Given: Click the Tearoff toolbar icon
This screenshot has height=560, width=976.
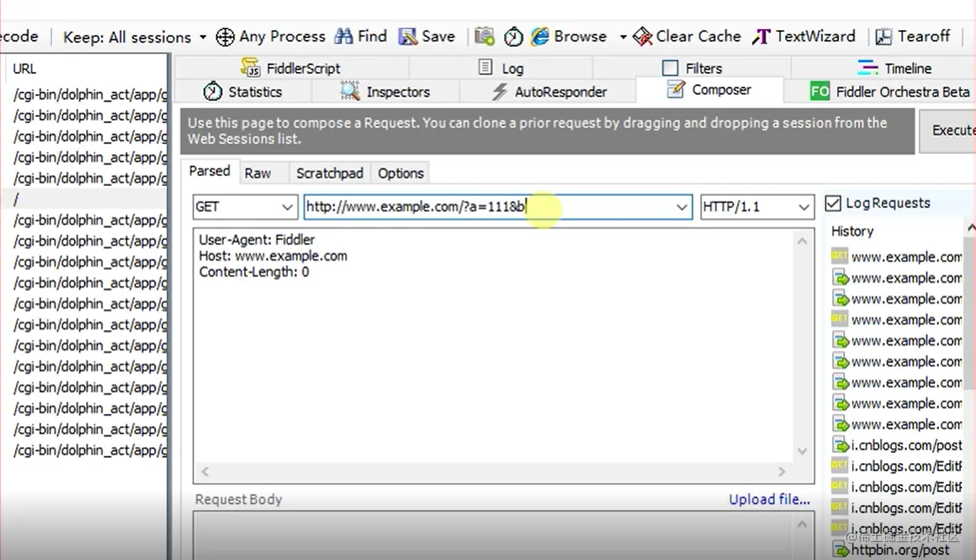Looking at the screenshot, I should point(884,36).
